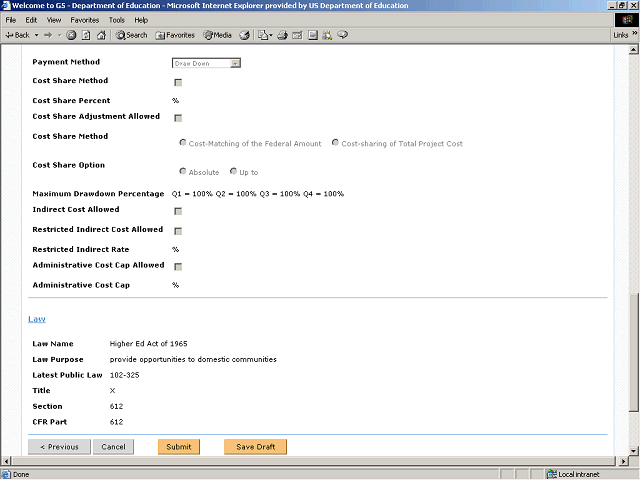Open the Messenger toolbar icon
This screenshot has height=480, width=640.
point(343,35)
